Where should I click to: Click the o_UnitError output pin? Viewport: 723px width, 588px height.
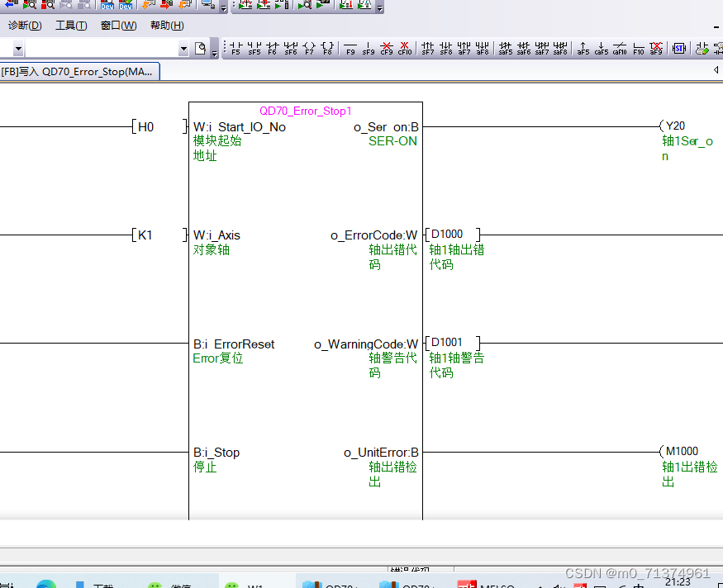[x=381, y=453]
